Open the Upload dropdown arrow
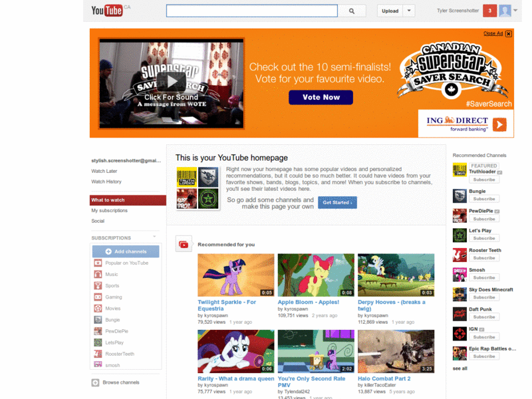This screenshot has width=532, height=399. tap(409, 11)
